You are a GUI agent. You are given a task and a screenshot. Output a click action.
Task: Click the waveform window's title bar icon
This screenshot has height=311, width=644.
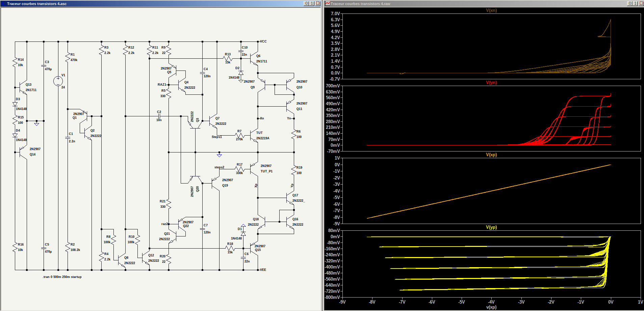327,4
